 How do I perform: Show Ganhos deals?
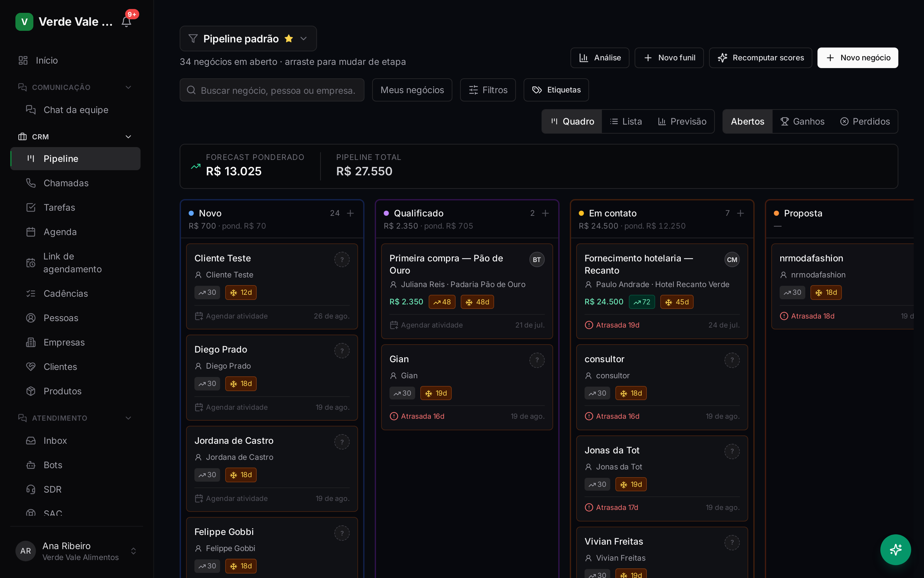802,122
